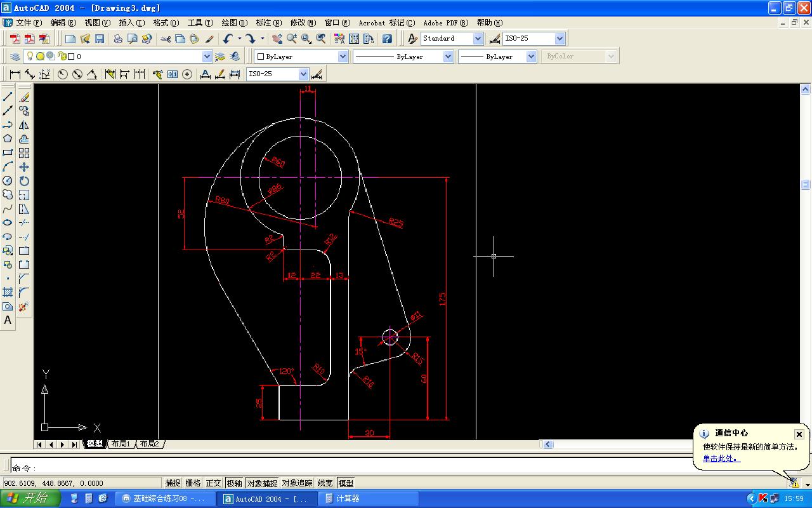Open ISO-25 dimension style dropdown in top toolbar
The width and height of the screenshot is (812, 508).
pos(560,39)
